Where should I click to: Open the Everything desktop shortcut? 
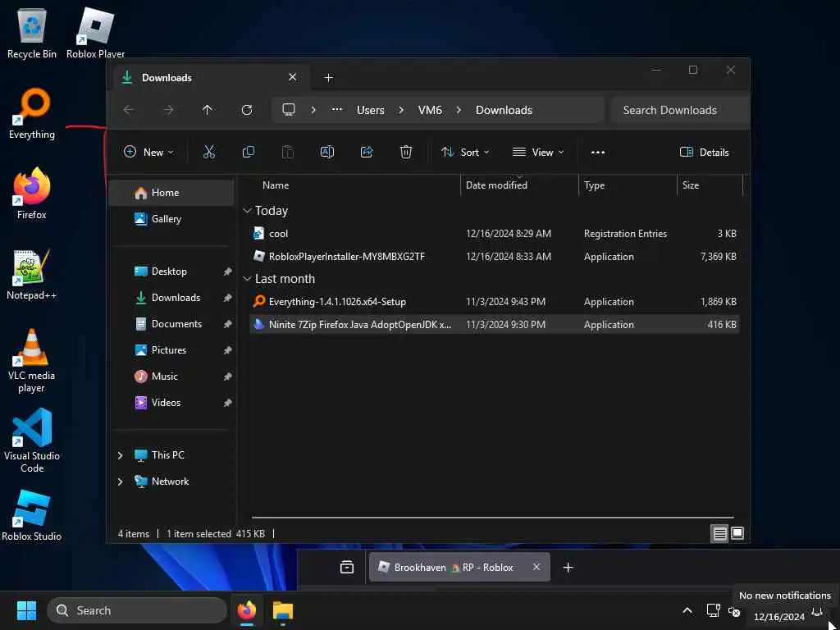click(x=32, y=113)
